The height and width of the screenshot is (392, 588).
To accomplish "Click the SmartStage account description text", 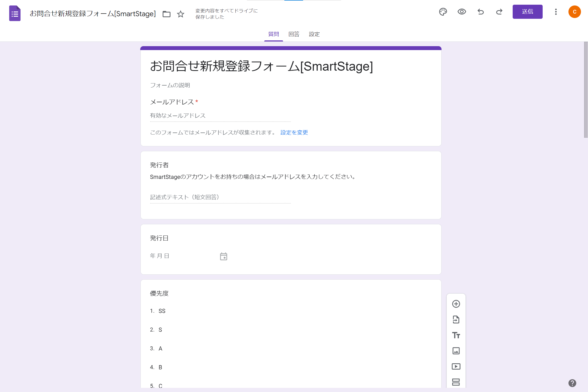I will click(x=253, y=177).
